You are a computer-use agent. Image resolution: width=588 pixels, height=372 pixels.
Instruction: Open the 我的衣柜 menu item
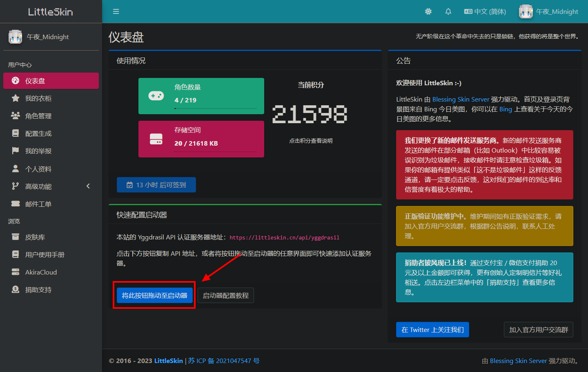click(51, 98)
